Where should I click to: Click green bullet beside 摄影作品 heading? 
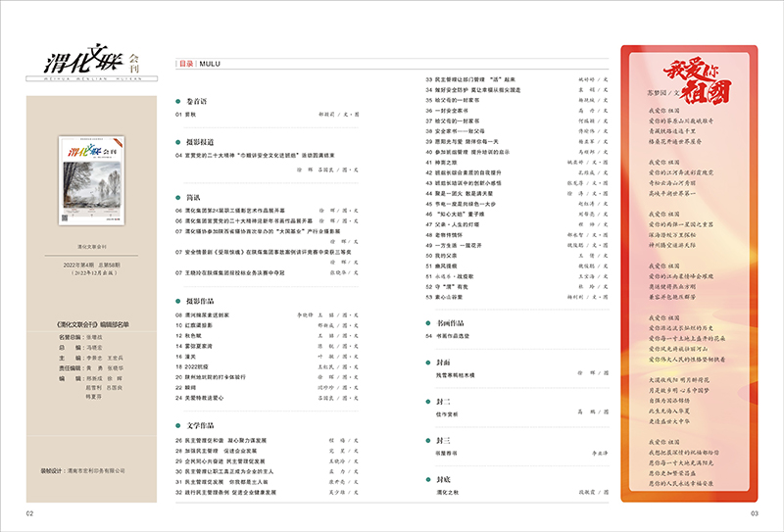178,300
